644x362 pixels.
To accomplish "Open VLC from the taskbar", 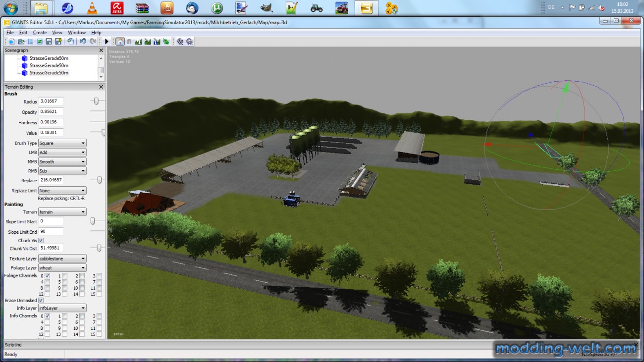I will pyautogui.click(x=92, y=7).
